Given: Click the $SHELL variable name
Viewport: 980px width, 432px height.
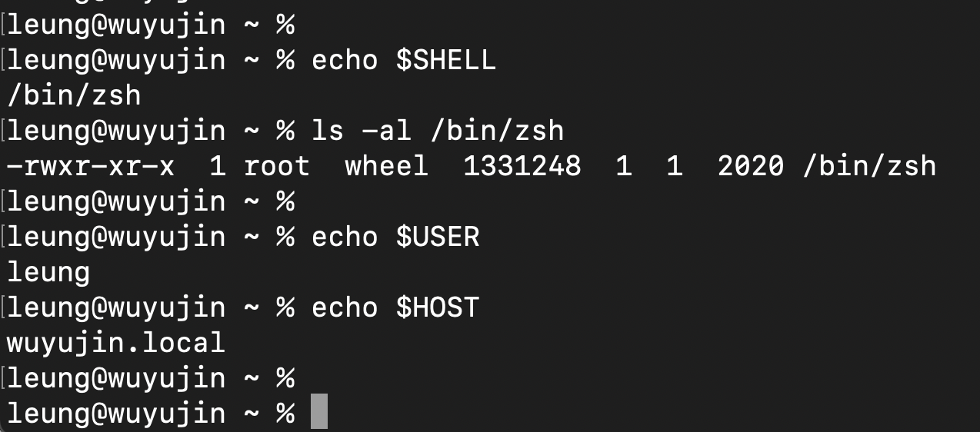Looking at the screenshot, I should 446,60.
